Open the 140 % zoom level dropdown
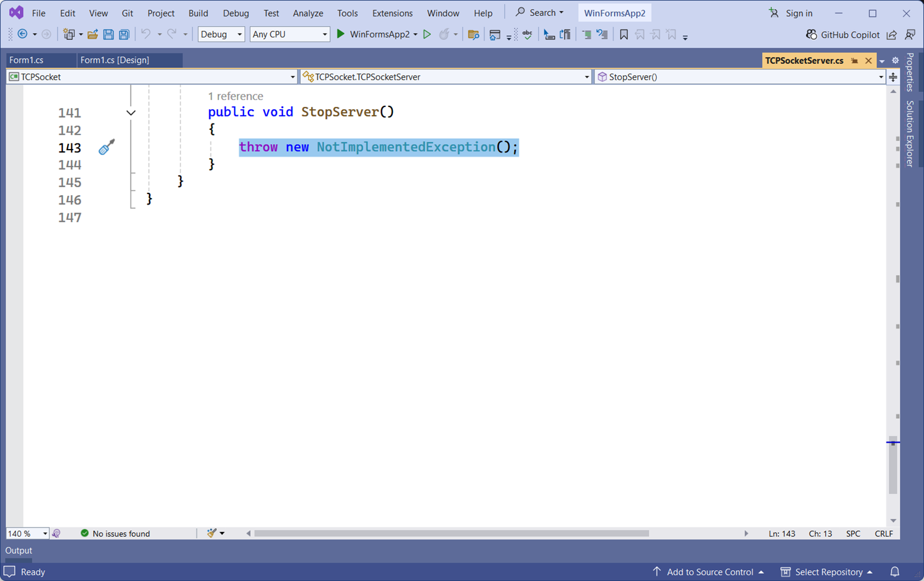Screen dimensions: 924x581 [27, 533]
